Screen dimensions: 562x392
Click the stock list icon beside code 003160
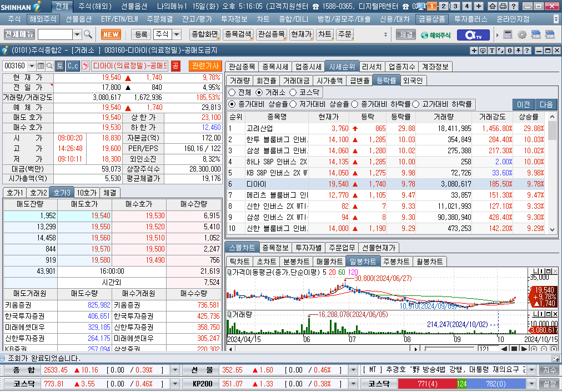click(41, 66)
